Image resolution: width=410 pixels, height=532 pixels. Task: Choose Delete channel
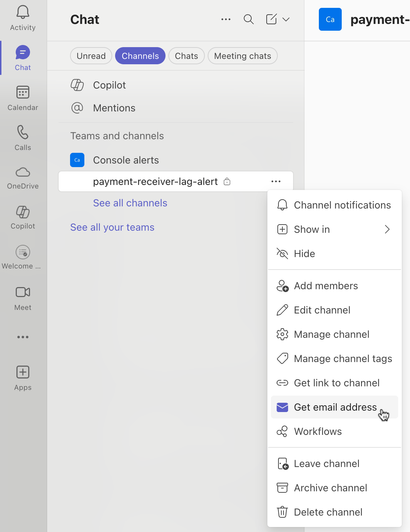(335, 512)
